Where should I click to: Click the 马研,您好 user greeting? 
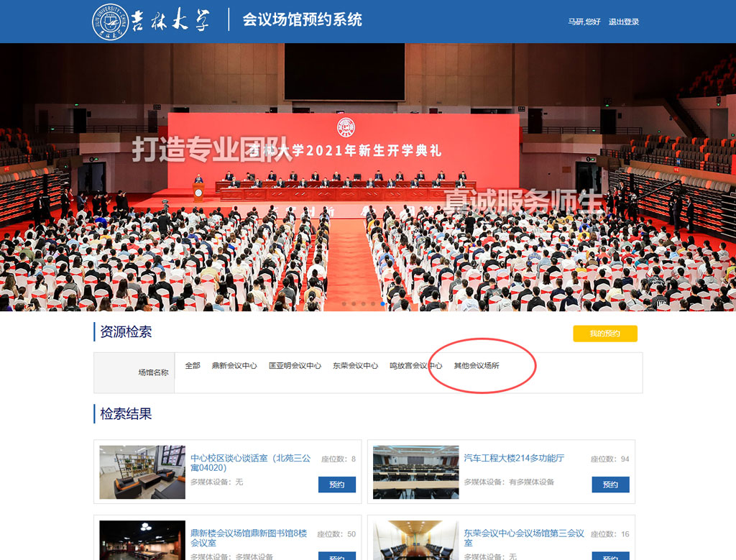click(584, 22)
